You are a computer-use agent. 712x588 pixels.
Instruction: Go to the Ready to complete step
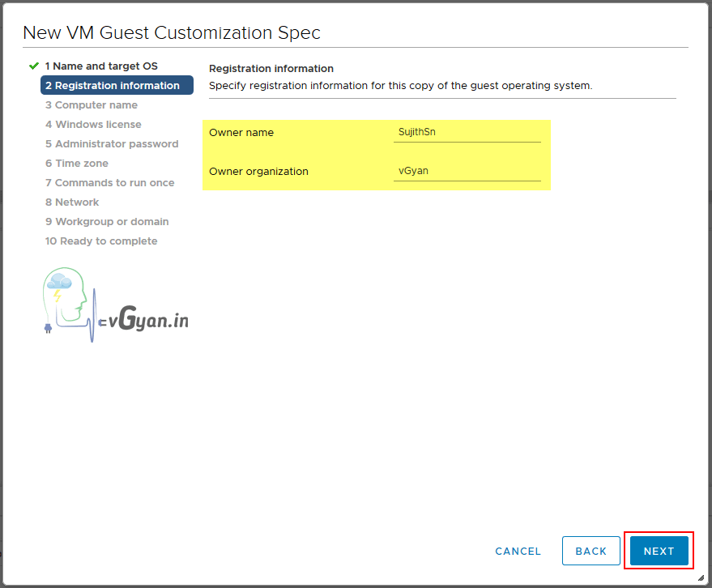click(101, 241)
